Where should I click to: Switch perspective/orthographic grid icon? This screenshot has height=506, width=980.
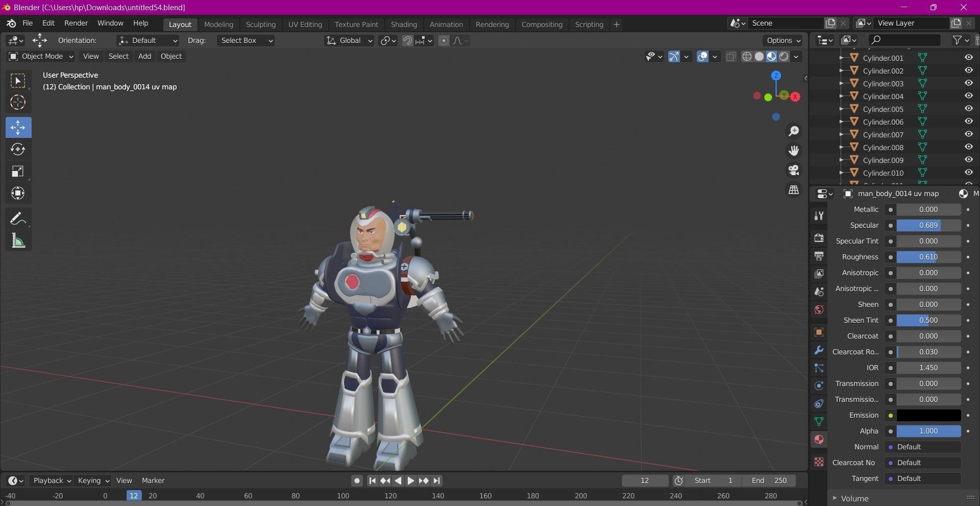click(x=794, y=189)
